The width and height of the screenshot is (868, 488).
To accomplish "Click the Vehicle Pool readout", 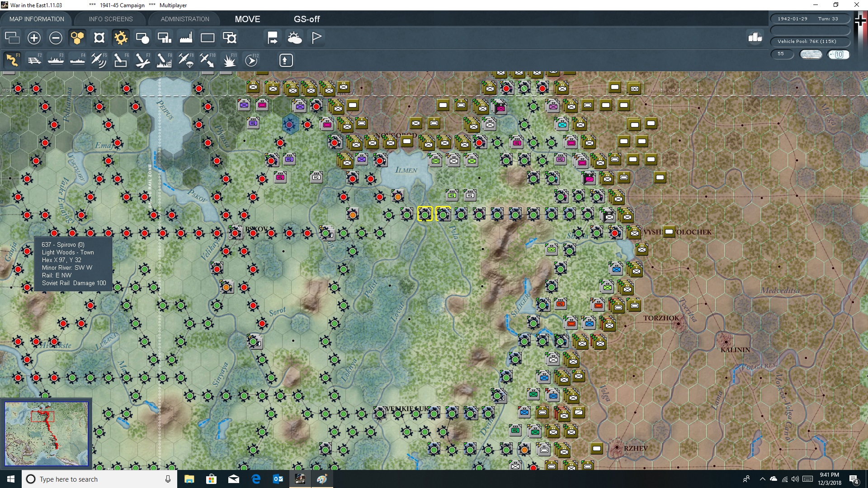I will pyautogui.click(x=810, y=41).
